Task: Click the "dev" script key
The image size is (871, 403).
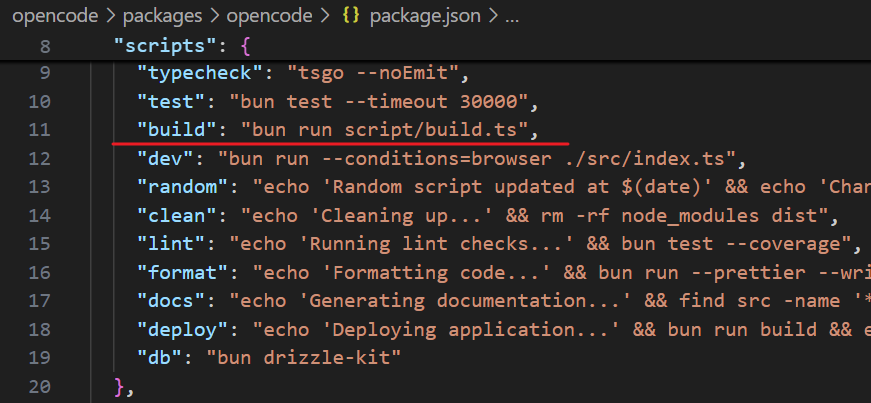Action: coord(166,159)
